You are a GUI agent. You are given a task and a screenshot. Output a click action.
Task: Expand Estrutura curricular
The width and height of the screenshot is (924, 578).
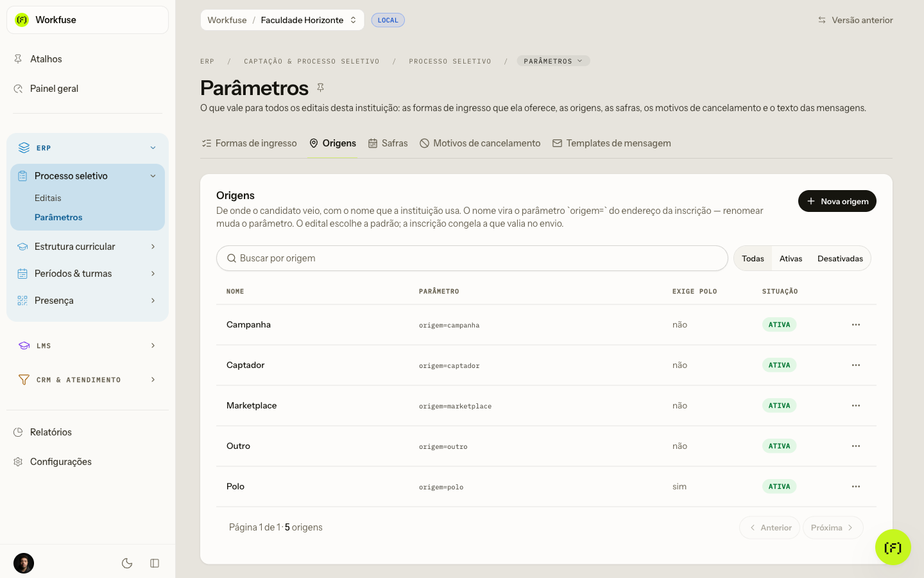(87, 247)
